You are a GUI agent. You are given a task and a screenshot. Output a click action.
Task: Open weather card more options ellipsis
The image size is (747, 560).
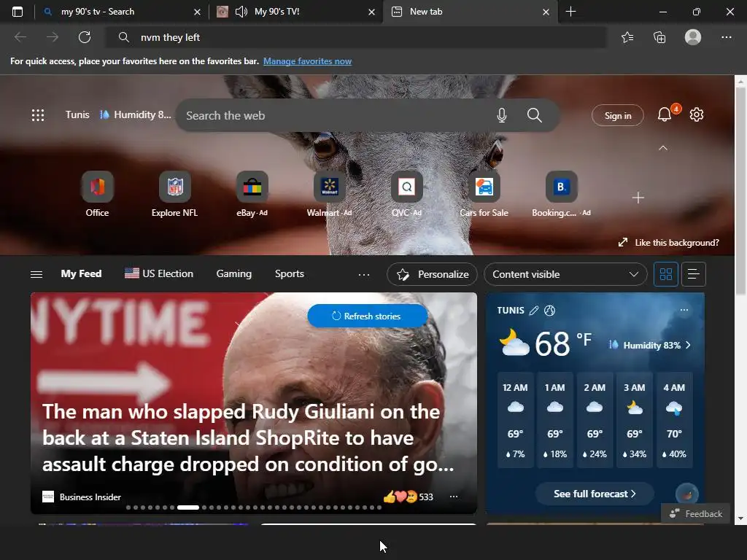(x=684, y=310)
